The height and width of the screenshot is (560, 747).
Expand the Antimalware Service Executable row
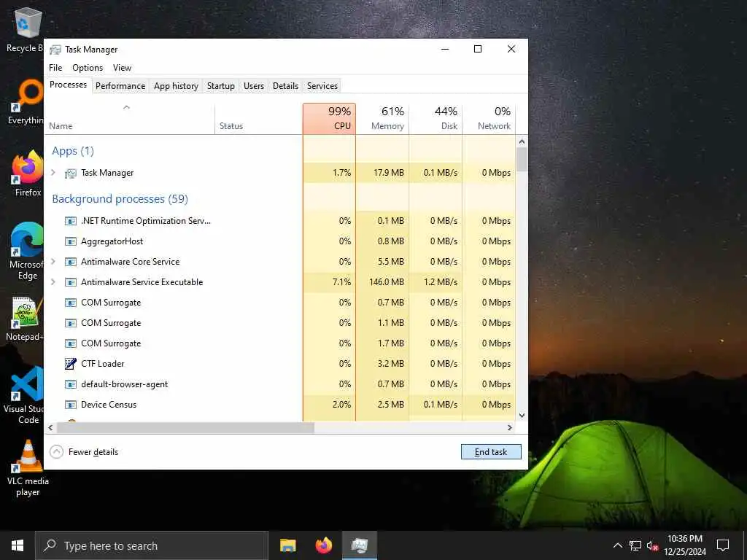tap(53, 282)
